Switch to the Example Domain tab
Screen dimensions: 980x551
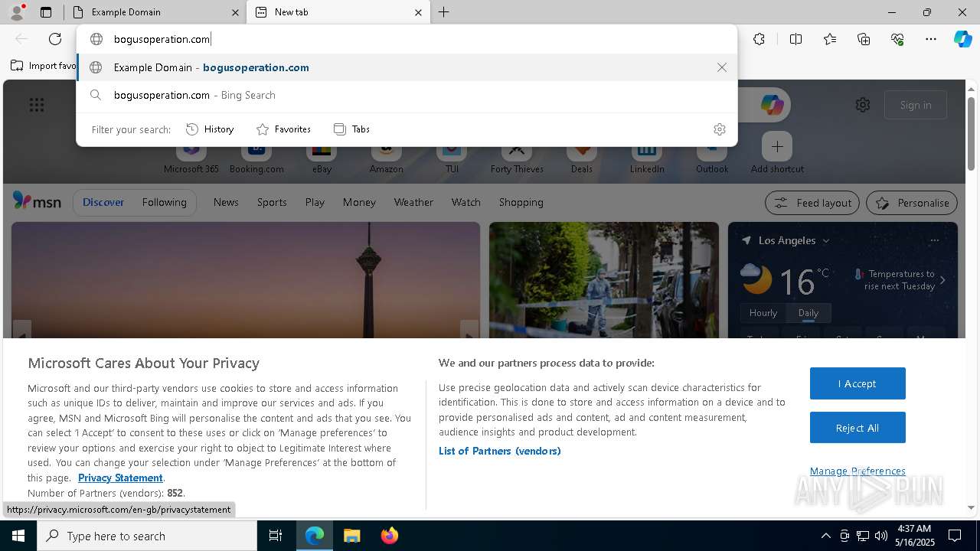coord(153,12)
